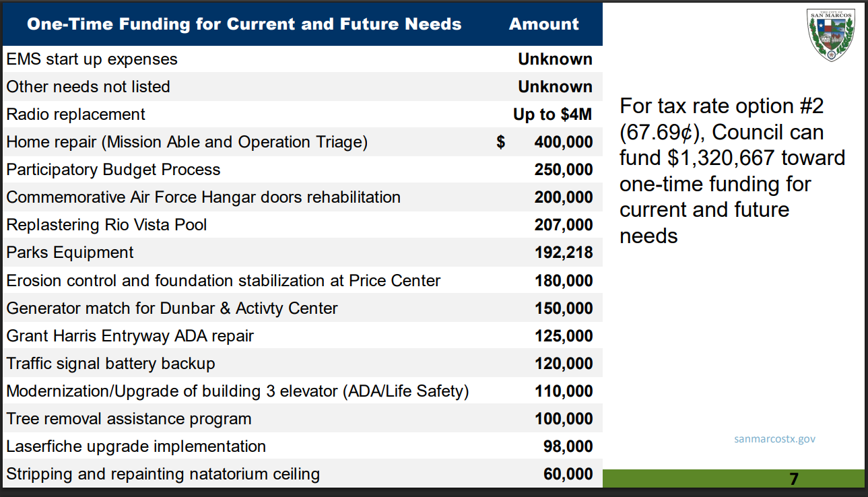Click 'Tree removal assistance program' entry
The image size is (868, 497).
(x=129, y=419)
